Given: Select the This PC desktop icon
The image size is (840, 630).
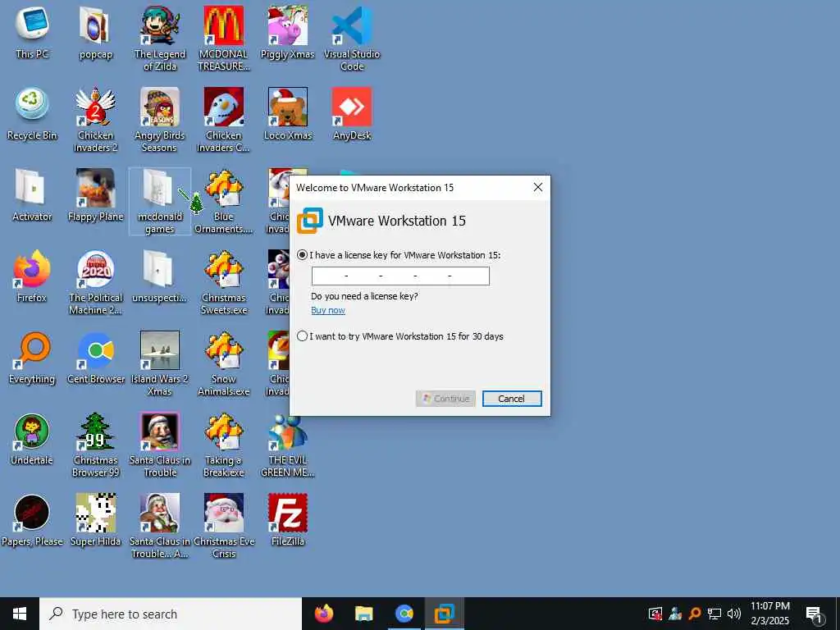Looking at the screenshot, I should click(32, 33).
